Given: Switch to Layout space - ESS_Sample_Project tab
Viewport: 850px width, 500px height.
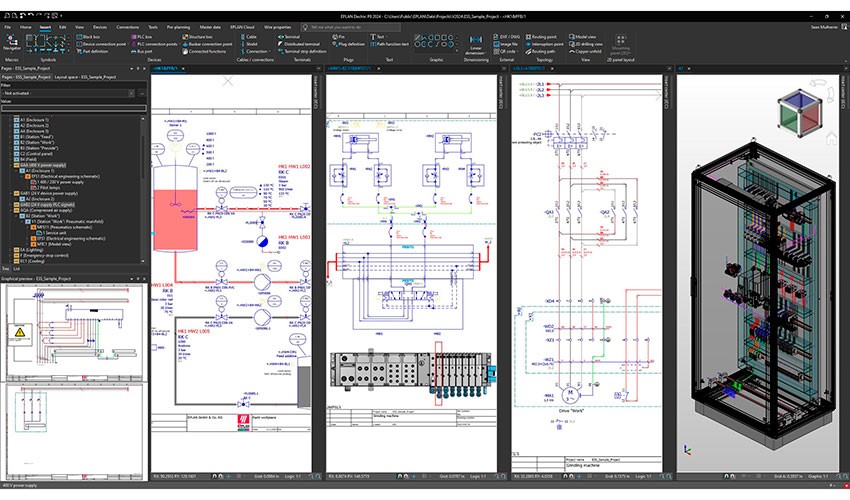Looking at the screenshot, I should point(85,77).
